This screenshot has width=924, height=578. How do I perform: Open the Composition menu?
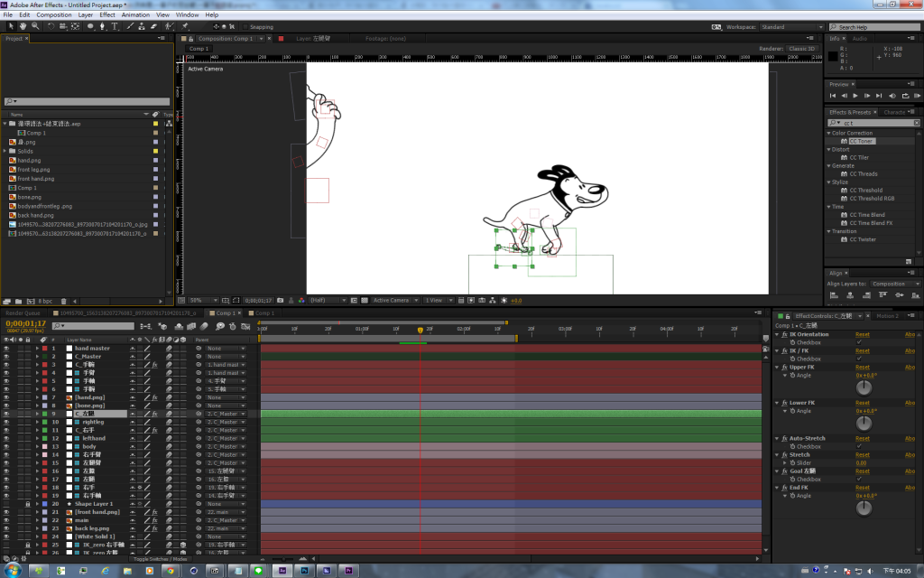54,15
